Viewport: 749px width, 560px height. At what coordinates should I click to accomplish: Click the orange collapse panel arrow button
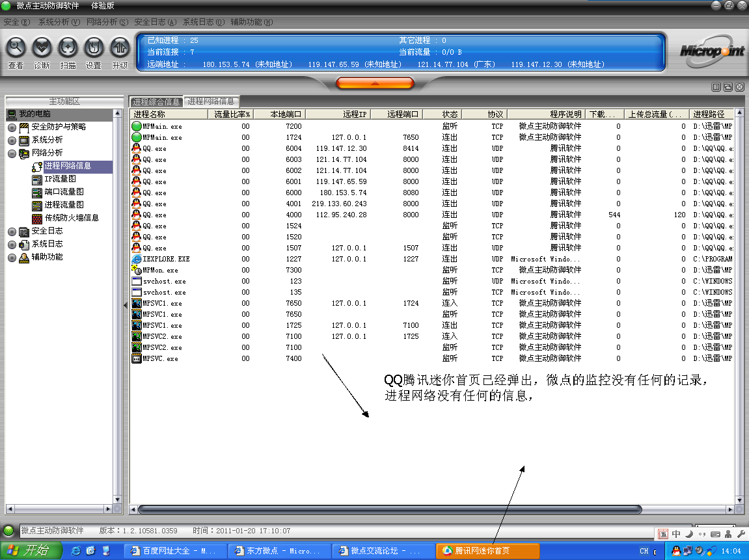(x=375, y=83)
